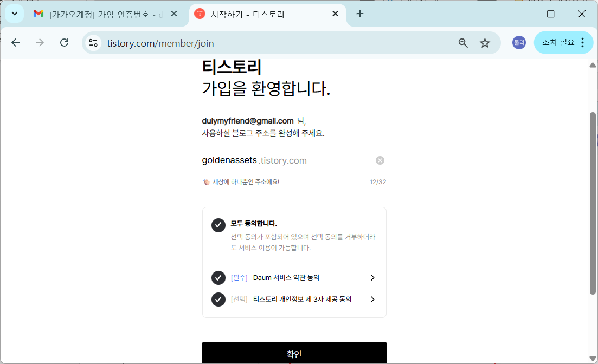
Task: Click the dulymyfriend@gmail.com text
Action: pos(248,121)
